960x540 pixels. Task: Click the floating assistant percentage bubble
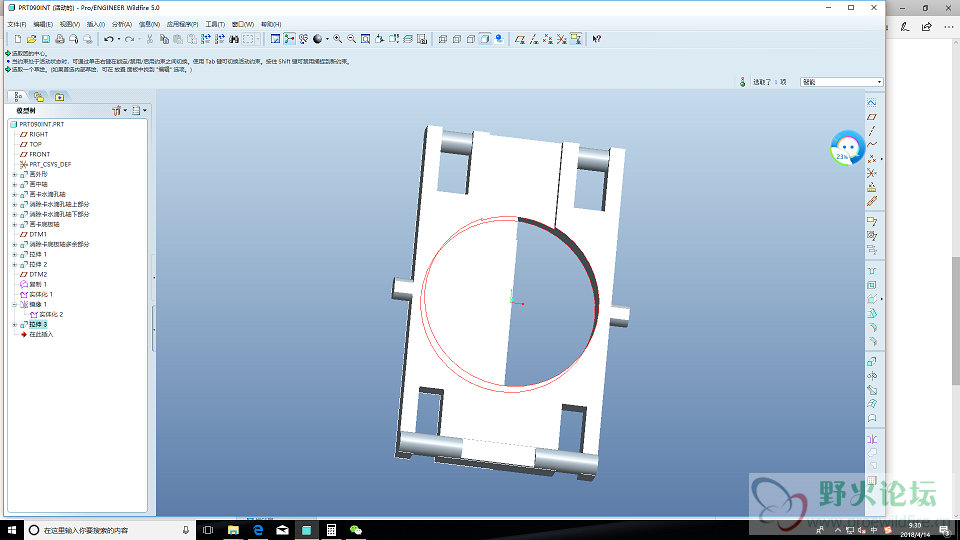coord(847,148)
